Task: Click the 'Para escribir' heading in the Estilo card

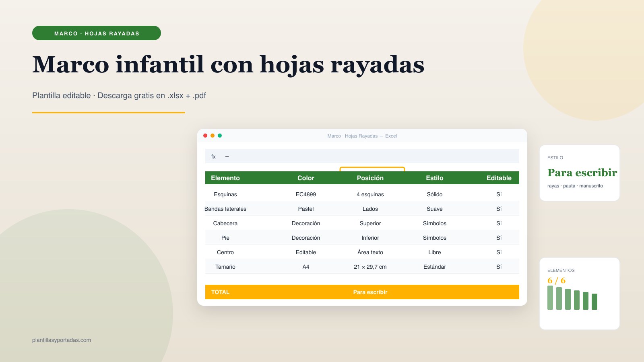Action: (x=582, y=173)
